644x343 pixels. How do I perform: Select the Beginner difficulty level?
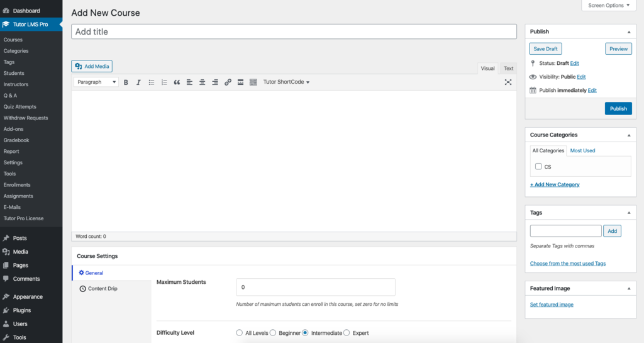(274, 333)
